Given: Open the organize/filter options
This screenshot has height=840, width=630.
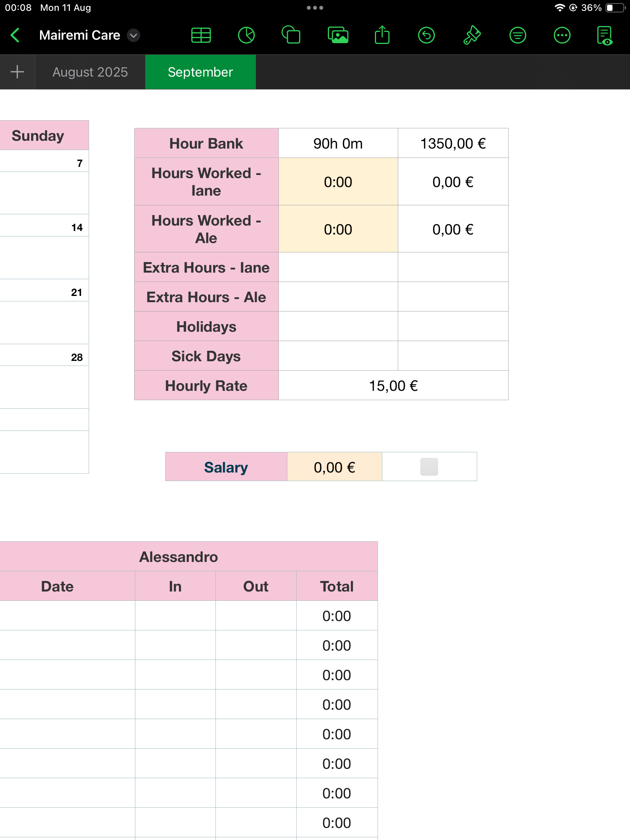Looking at the screenshot, I should tap(518, 35).
